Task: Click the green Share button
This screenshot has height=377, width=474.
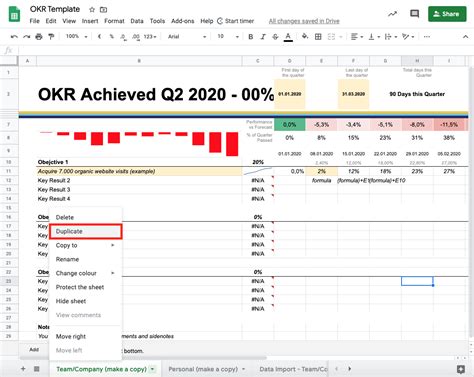Action: pyautogui.click(x=447, y=14)
